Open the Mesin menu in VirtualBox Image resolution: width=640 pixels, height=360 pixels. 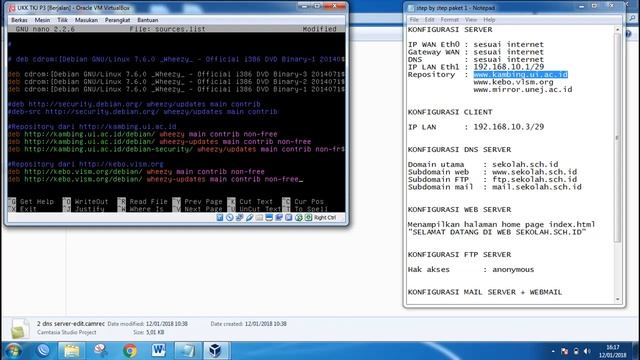(x=42, y=20)
